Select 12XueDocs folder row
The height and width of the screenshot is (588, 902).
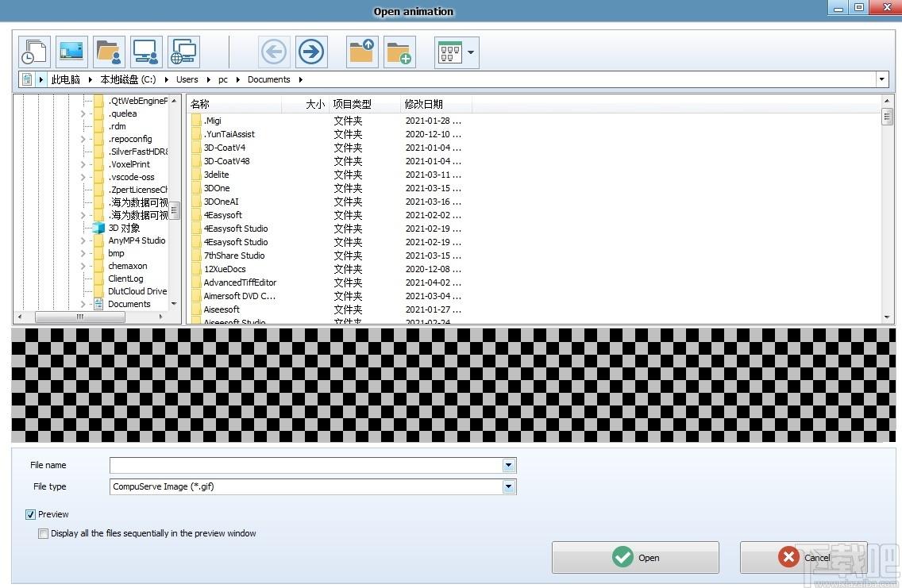pos(329,269)
